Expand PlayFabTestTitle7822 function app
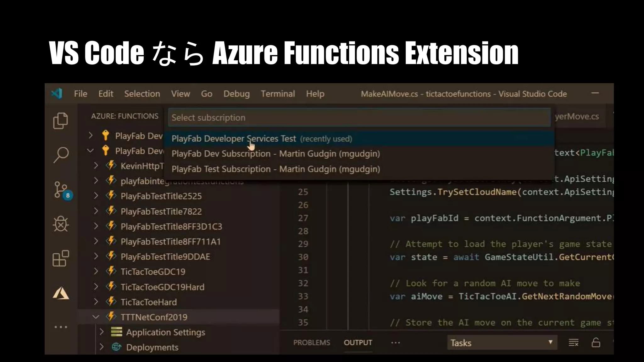The image size is (644, 362). coord(96,211)
